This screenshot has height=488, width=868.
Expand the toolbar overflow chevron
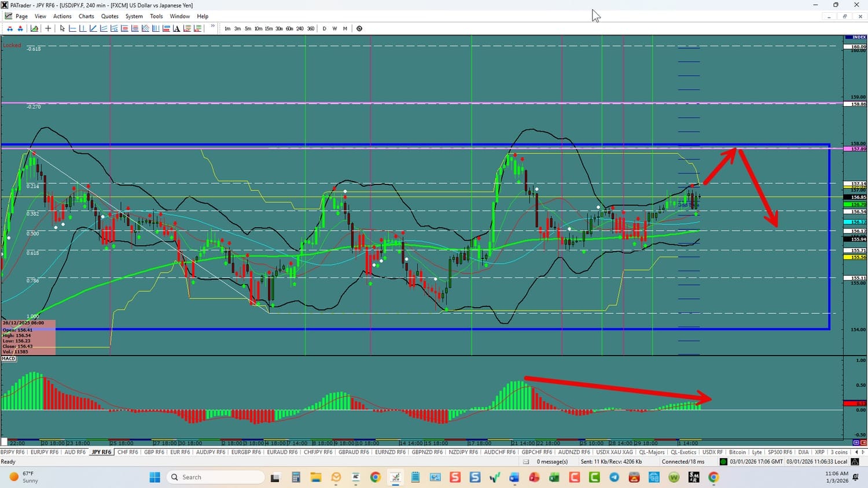[213, 27]
